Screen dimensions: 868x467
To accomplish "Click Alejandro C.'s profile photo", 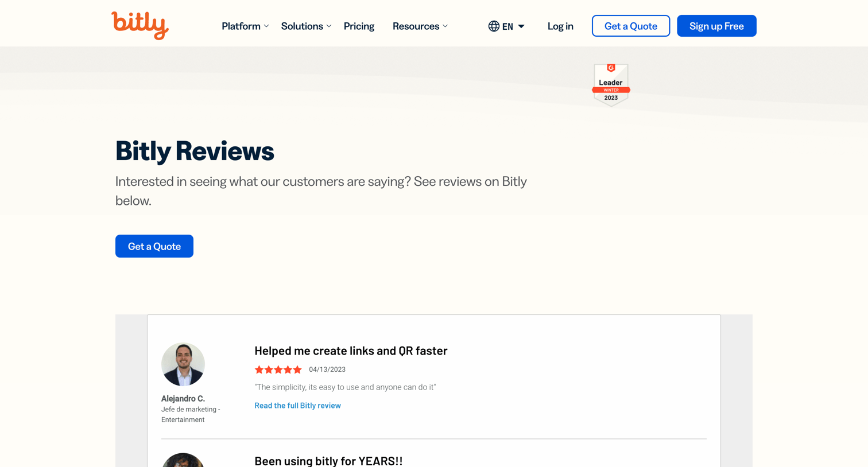I will (x=183, y=364).
